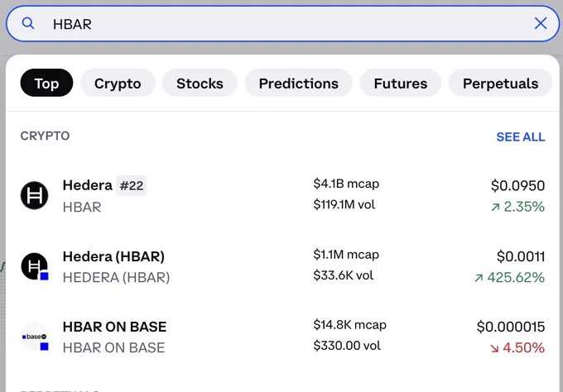Click the HBAR ON BASE token logo
The height and width of the screenshot is (392, 563).
(x=35, y=337)
